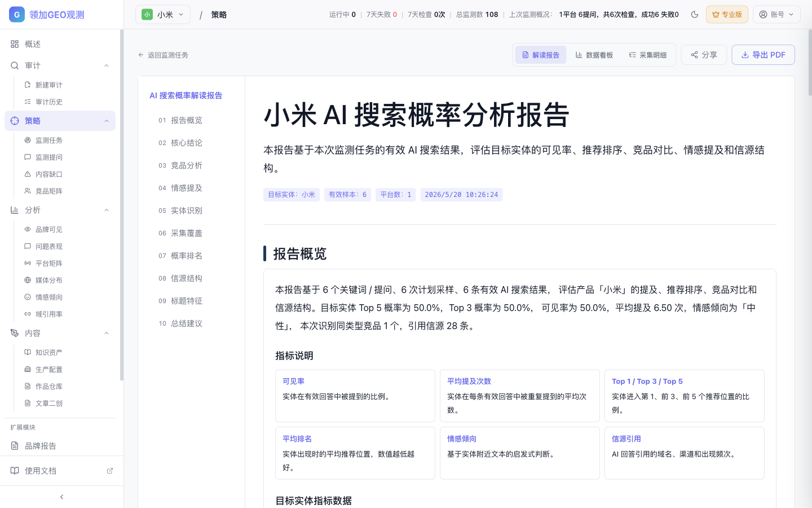Viewport: 812px width, 508px height.
Task: Click the 平台数: 1 tag
Action: coord(396,195)
